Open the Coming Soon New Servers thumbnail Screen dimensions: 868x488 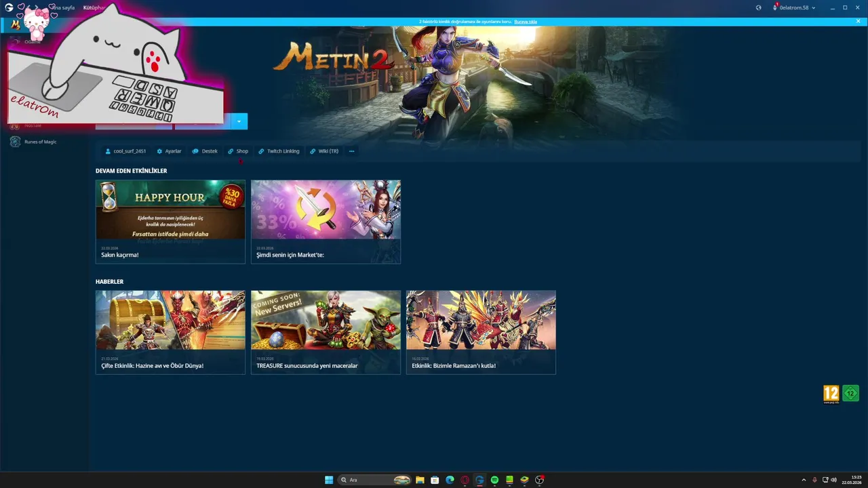tap(325, 320)
